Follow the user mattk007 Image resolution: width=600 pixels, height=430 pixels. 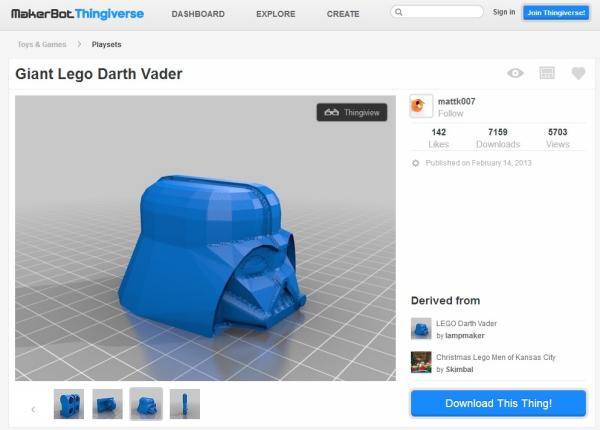click(450, 114)
